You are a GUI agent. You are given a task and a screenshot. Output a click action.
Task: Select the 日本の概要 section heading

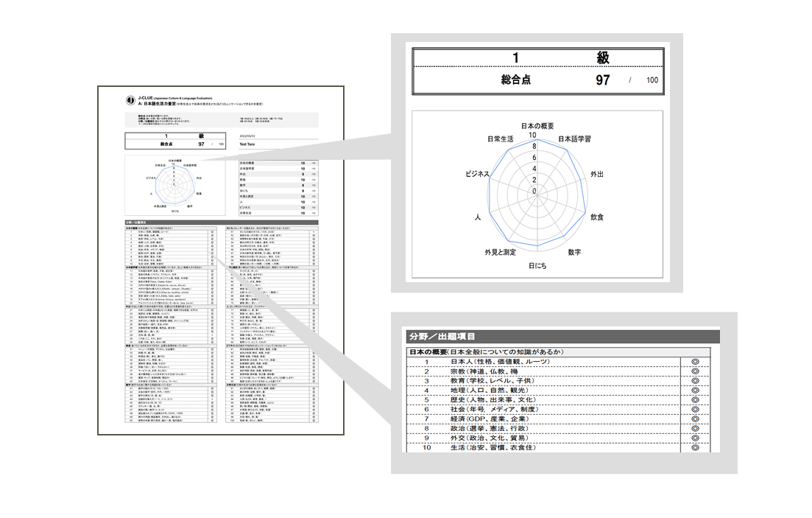pos(428,352)
